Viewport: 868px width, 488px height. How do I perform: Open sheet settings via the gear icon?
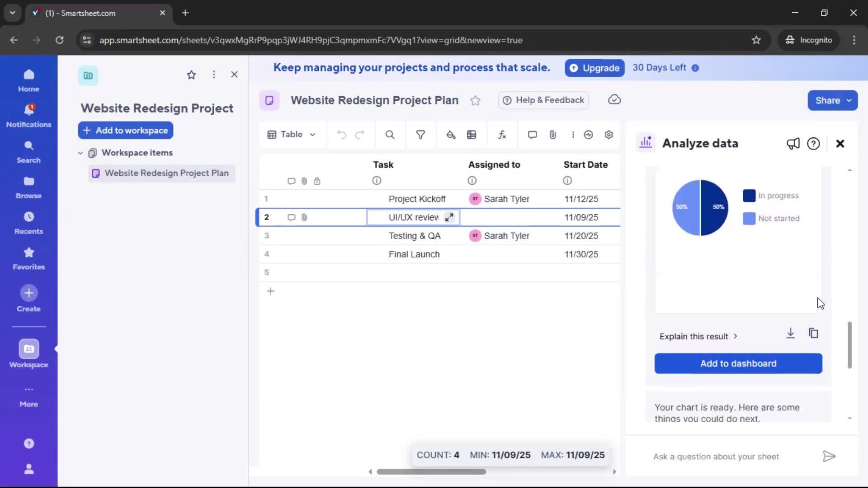pyautogui.click(x=609, y=135)
